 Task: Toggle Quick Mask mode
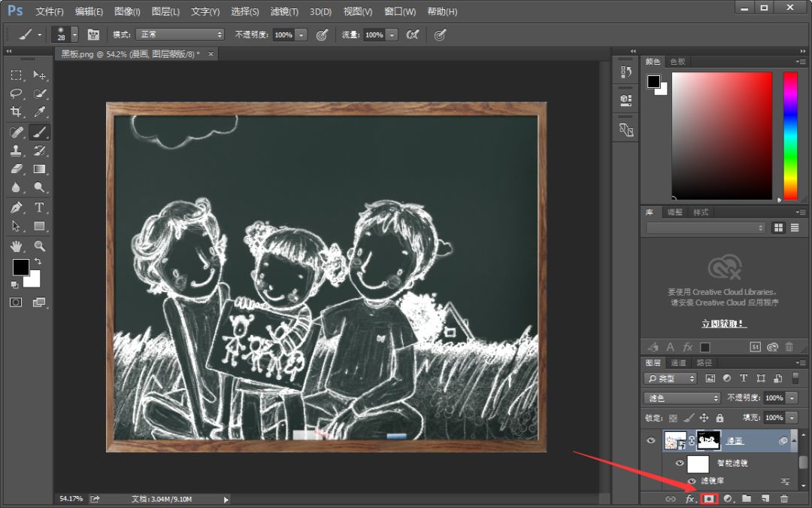[x=16, y=303]
